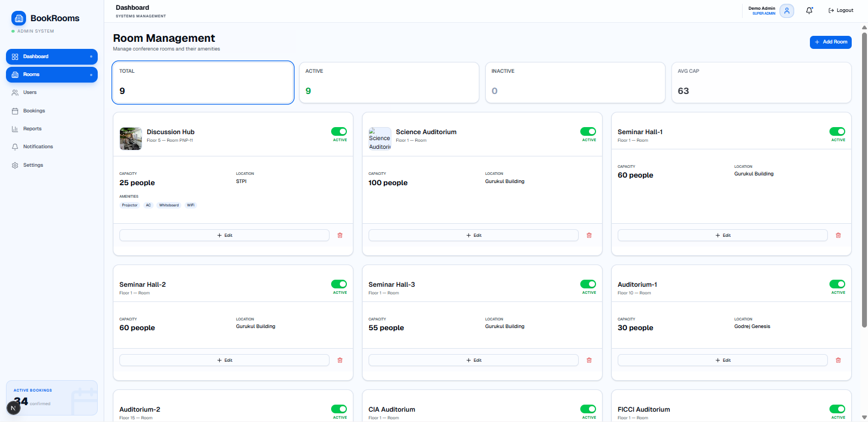Click the Discussion Hub room thumbnail
The image size is (868, 422).
[x=131, y=138]
